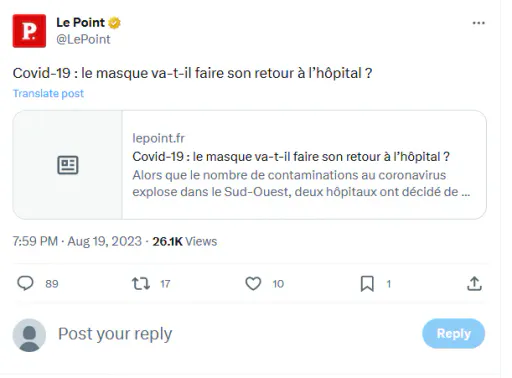Image resolution: width=512 pixels, height=378 pixels.
Task: Click the gray default user avatar
Action: click(x=29, y=335)
